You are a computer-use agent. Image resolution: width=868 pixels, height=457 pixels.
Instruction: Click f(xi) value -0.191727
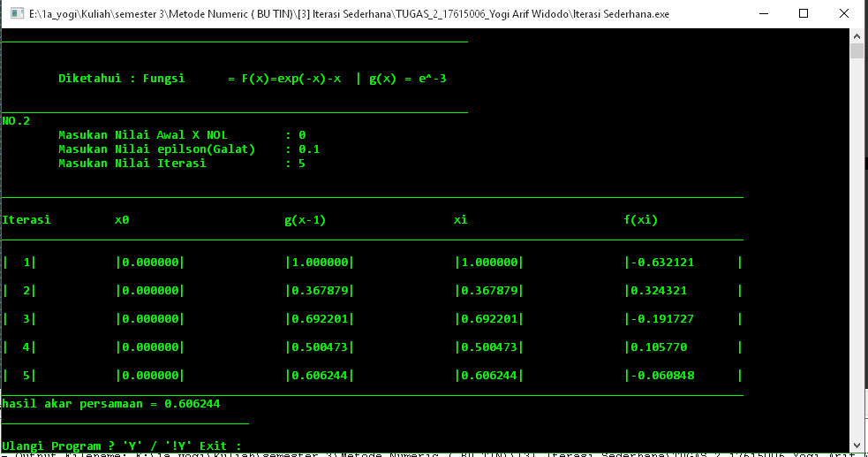[662, 319]
